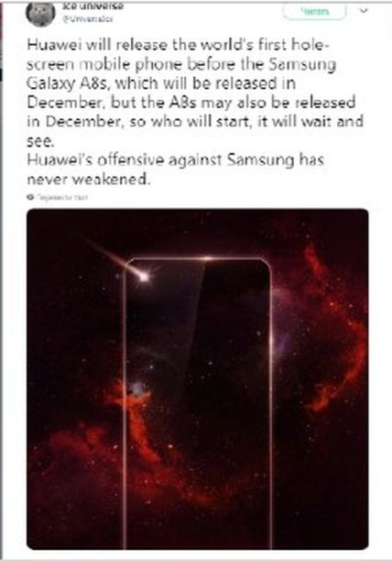This screenshot has height=561, width=392.
Task: Click the glowing light on the phone's top edge
Action: click(207, 258)
